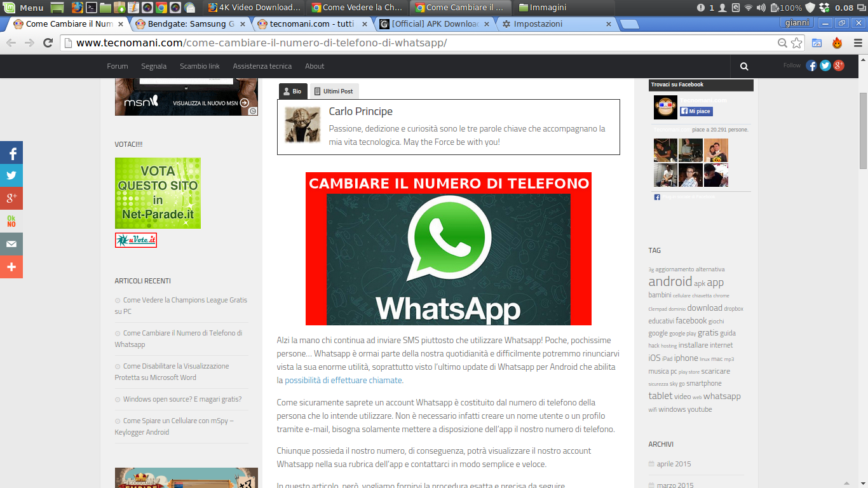Open the file manager folder launcher
This screenshot has height=488, width=868.
105,8
